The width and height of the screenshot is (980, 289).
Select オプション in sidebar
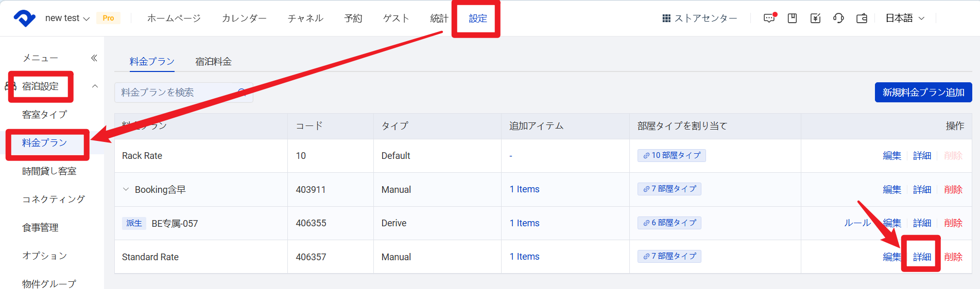tap(44, 256)
